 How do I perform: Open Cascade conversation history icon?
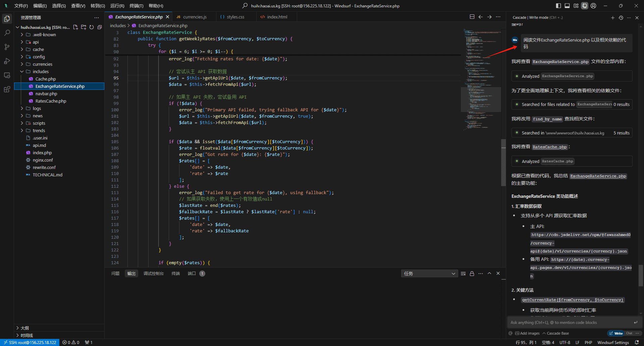coord(621,17)
